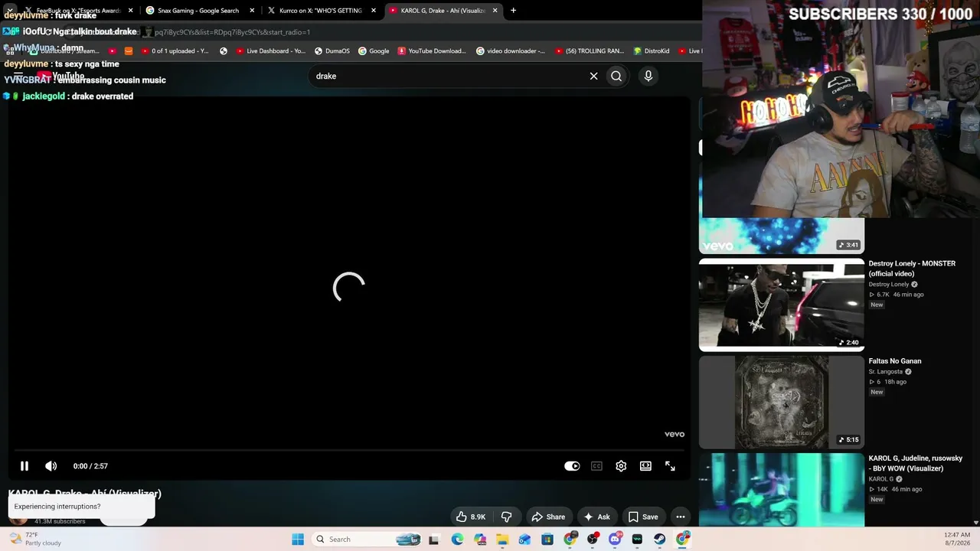Switch to Snax Gaming Google Search tab
The height and width of the screenshot is (551, 980).
(x=198, y=11)
